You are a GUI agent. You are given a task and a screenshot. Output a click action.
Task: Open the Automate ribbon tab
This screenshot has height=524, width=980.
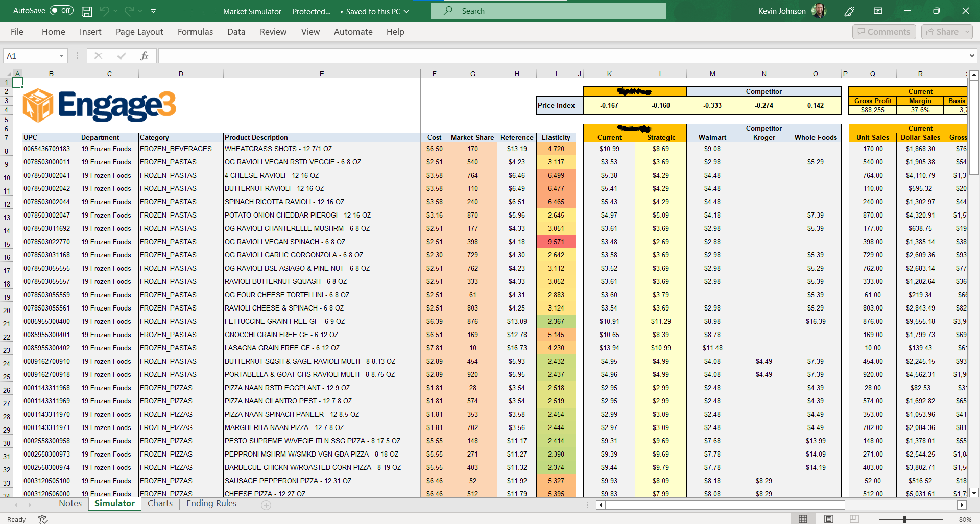(353, 32)
